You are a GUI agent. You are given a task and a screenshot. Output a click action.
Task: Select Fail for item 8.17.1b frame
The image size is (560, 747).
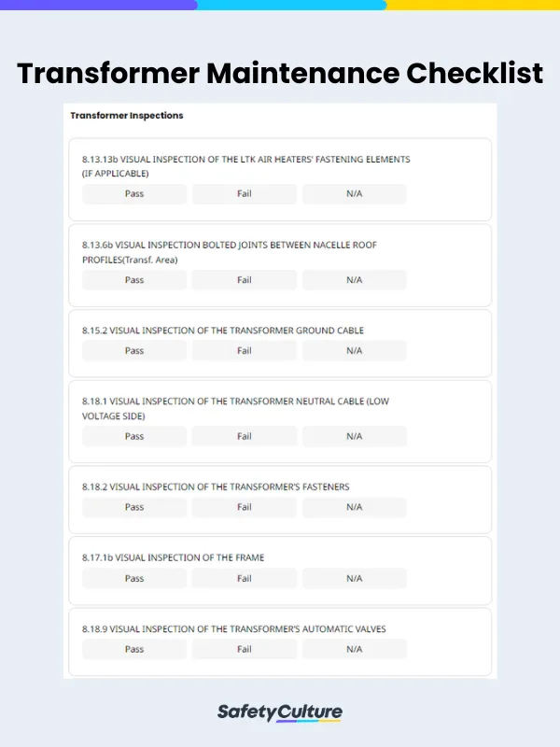pos(244,578)
